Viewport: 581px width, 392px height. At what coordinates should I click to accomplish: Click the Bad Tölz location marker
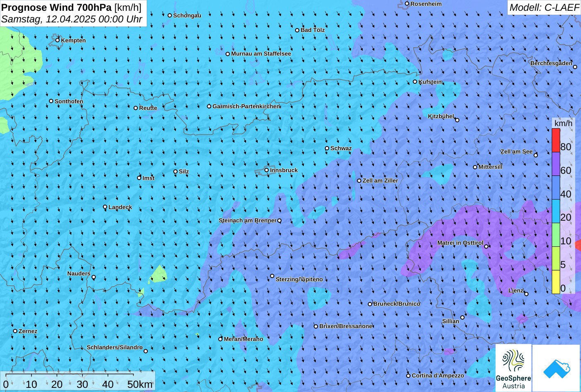coord(297,30)
